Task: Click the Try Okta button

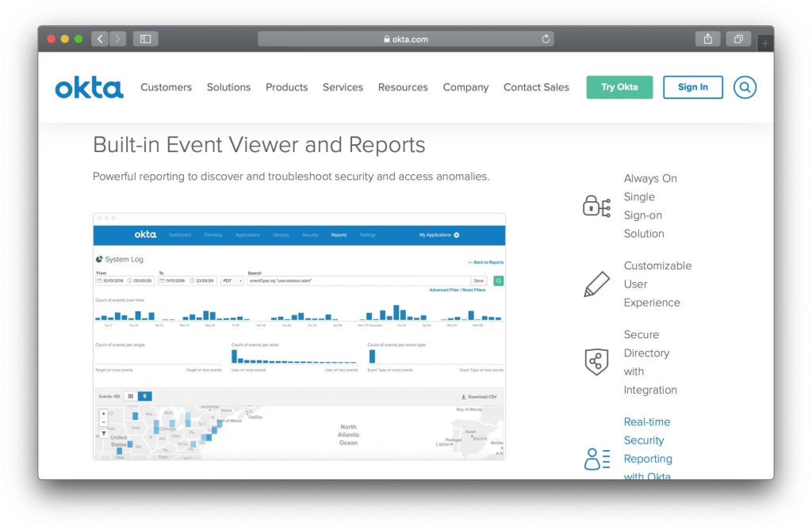Action: point(619,87)
